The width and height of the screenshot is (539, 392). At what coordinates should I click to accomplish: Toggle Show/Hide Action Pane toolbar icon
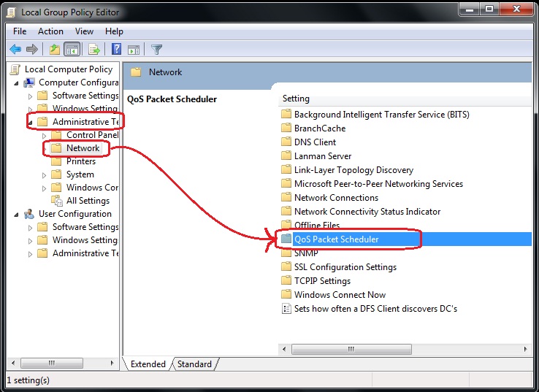point(134,50)
